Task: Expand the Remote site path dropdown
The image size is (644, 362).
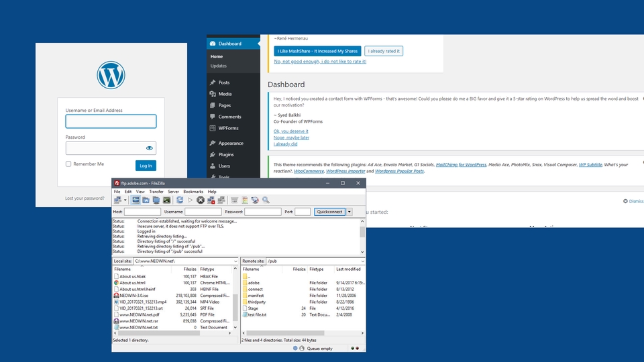Action: [x=362, y=261]
